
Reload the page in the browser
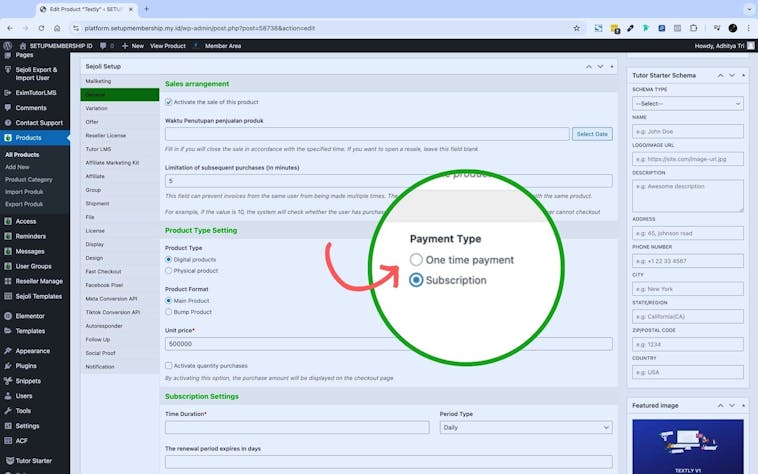coord(41,28)
